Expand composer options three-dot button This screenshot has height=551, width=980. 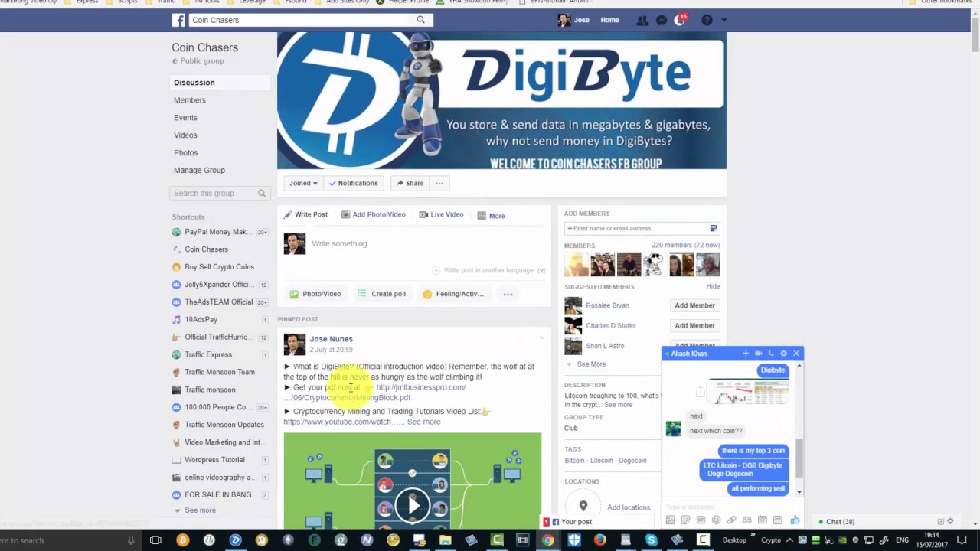(508, 294)
